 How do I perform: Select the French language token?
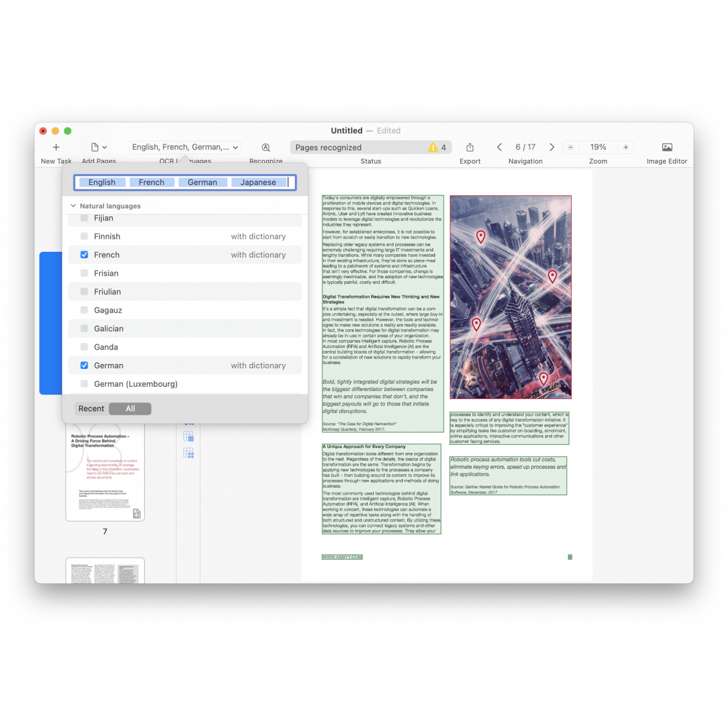tap(151, 183)
